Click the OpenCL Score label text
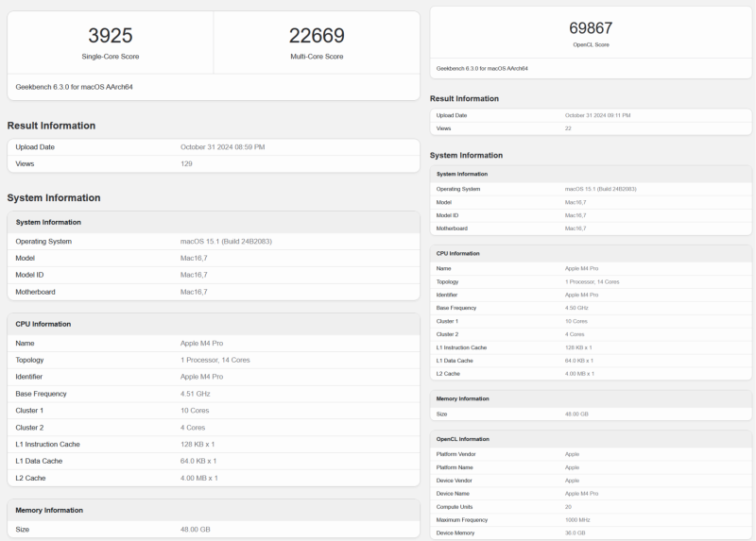 [x=591, y=44]
